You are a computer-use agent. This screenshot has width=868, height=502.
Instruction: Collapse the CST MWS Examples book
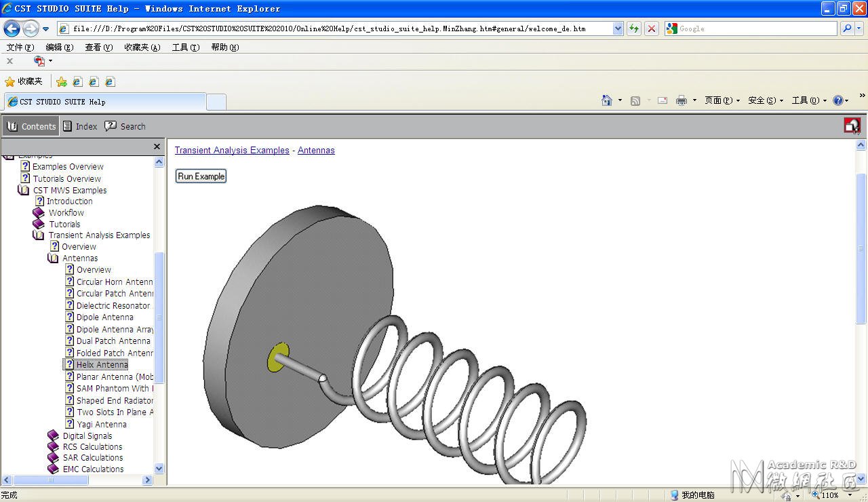click(x=24, y=191)
